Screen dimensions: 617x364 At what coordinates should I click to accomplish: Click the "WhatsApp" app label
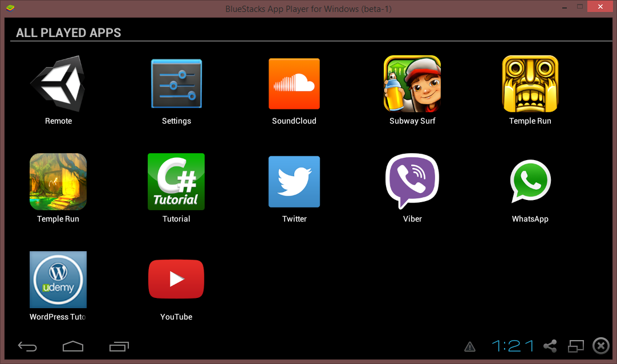(x=530, y=219)
